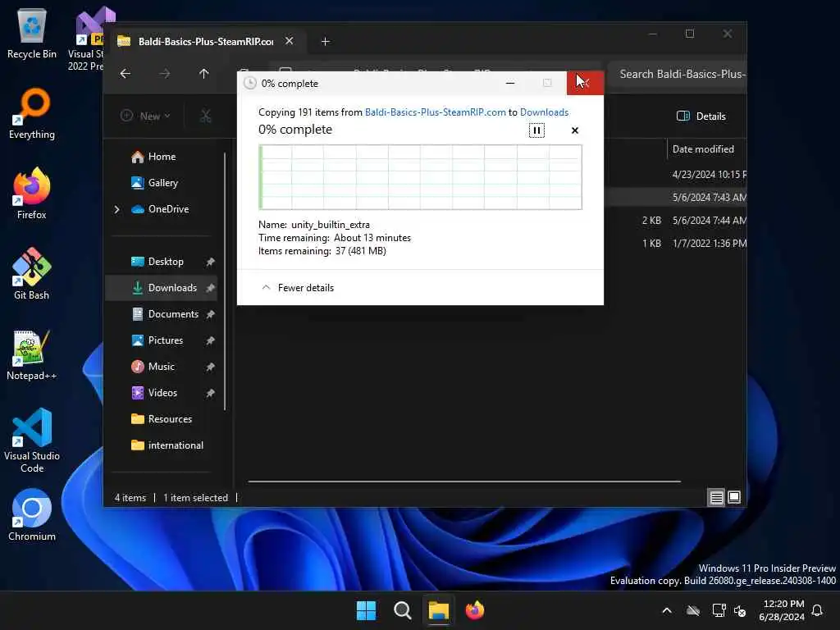Open the Recycle Bin desktop icon

(32, 33)
